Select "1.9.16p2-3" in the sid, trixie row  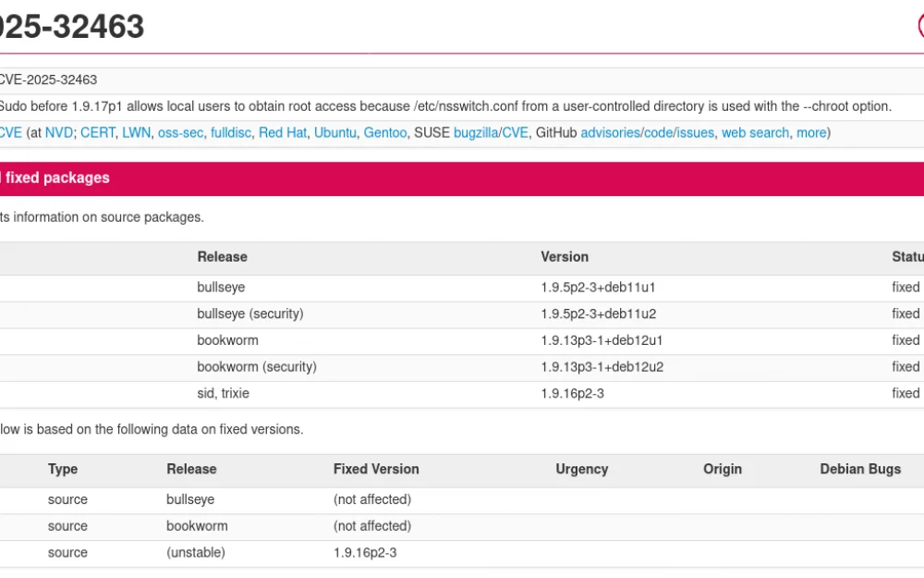572,393
